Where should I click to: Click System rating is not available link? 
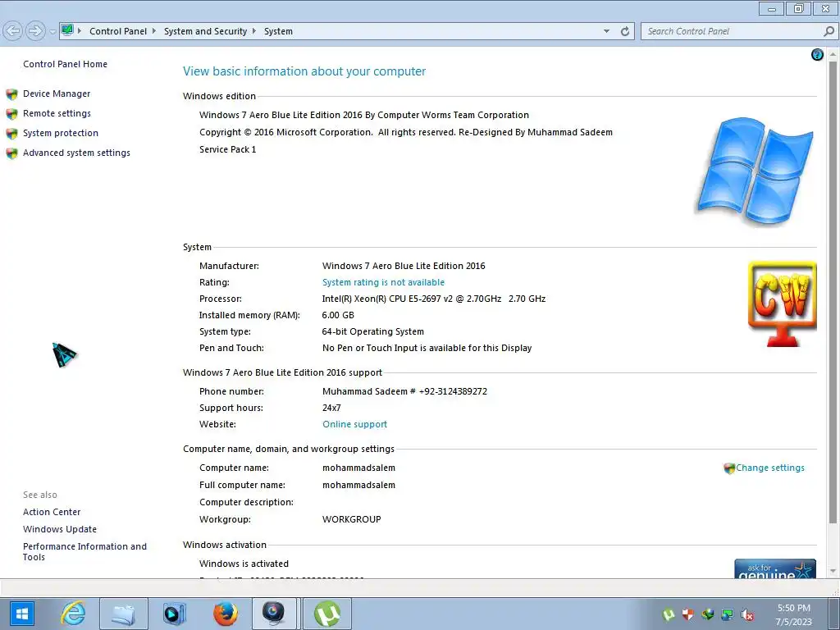tap(383, 282)
